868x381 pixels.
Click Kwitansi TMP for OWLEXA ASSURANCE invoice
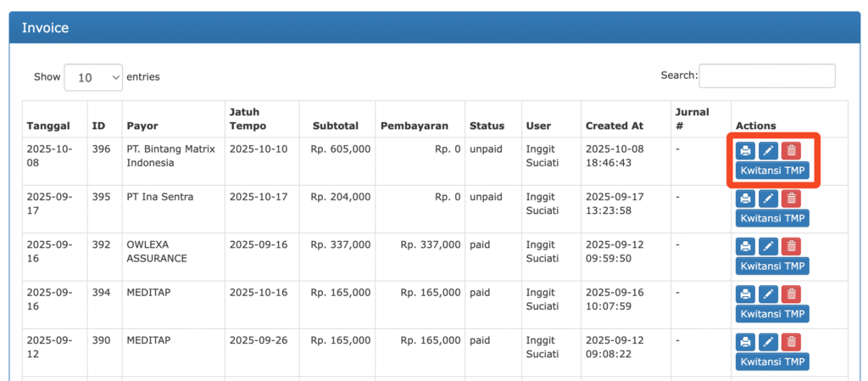[772, 266]
